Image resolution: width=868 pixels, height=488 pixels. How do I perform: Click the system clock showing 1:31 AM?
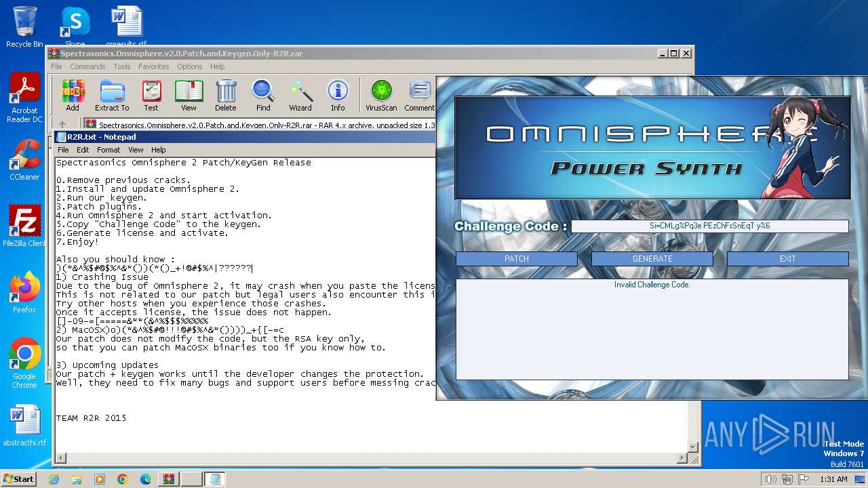[833, 479]
